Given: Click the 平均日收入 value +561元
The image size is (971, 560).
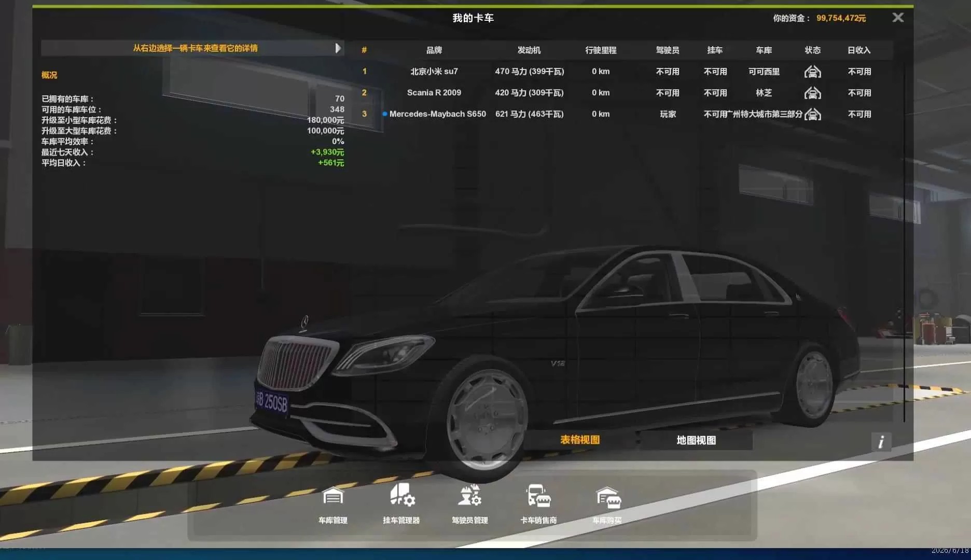Looking at the screenshot, I should pos(331,163).
